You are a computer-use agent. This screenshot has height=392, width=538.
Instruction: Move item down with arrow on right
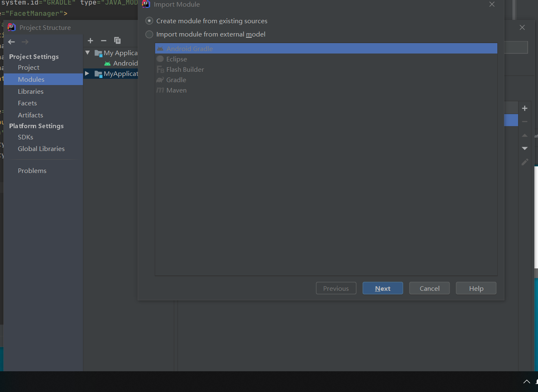(x=525, y=148)
